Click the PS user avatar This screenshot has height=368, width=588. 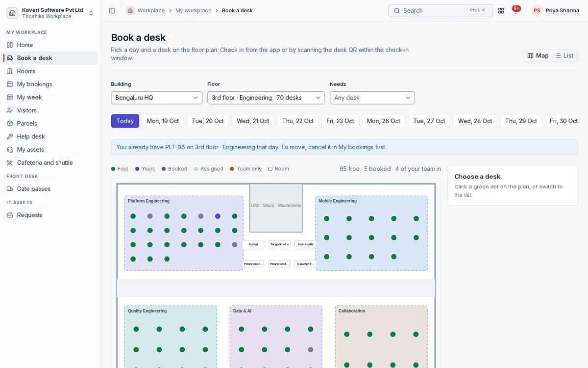537,10
